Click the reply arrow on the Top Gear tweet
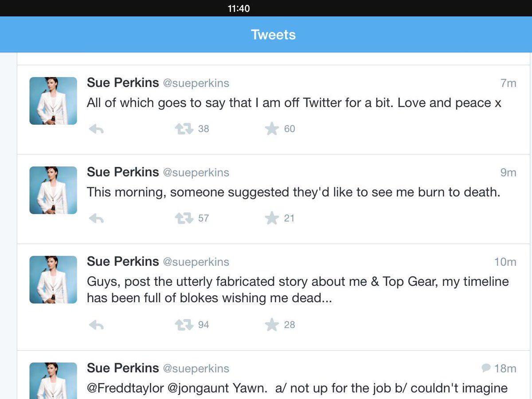The image size is (532, 399). (96, 324)
